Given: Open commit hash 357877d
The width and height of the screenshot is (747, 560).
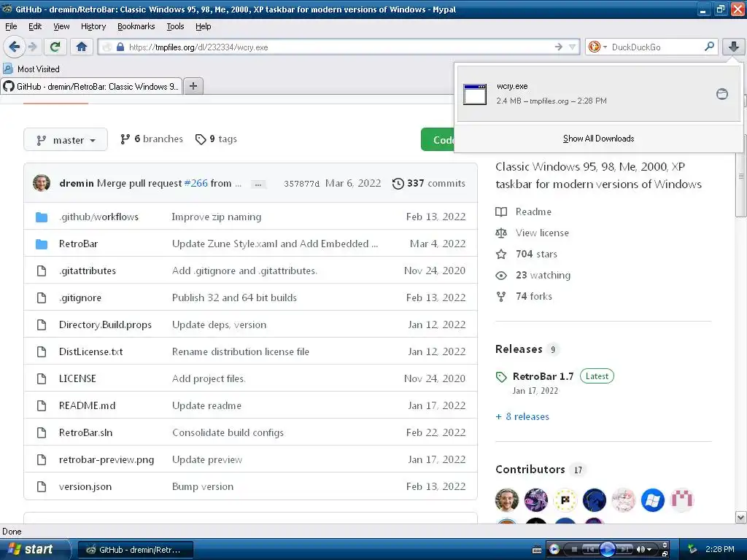Looking at the screenshot, I should point(301,184).
